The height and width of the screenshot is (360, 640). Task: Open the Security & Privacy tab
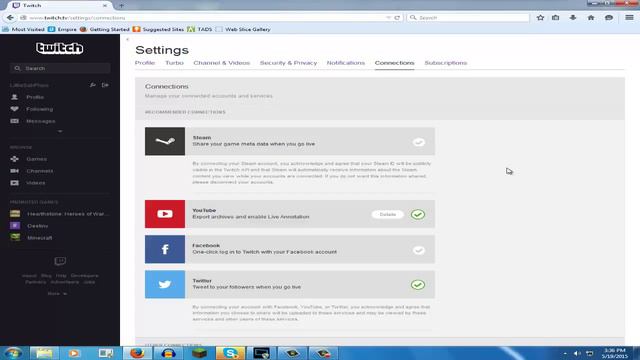288,63
